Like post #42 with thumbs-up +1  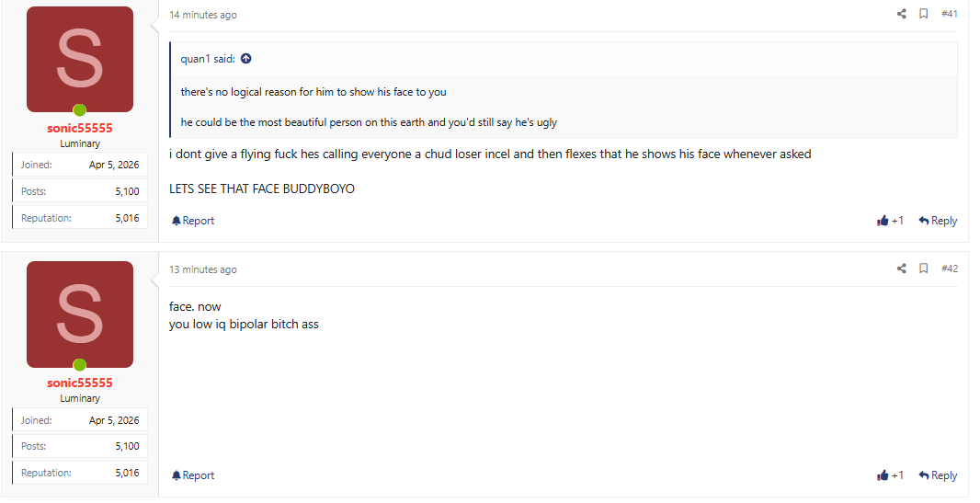[x=890, y=475]
